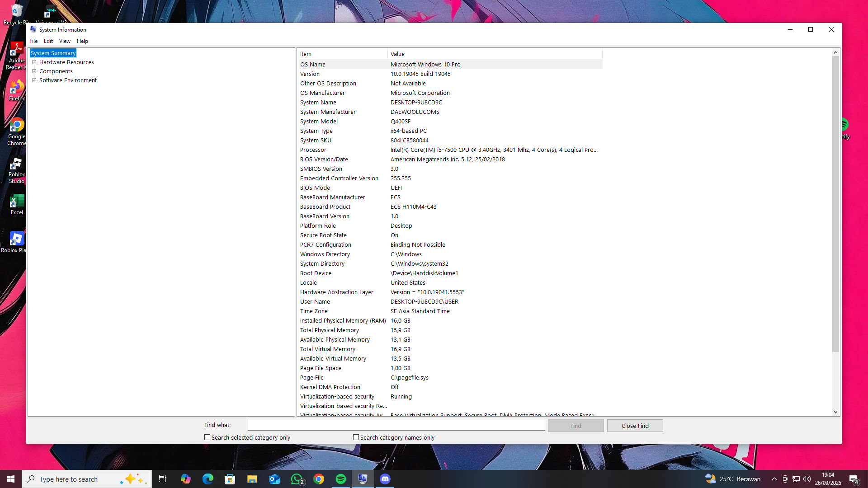Expand the Software Environment node

[34, 80]
